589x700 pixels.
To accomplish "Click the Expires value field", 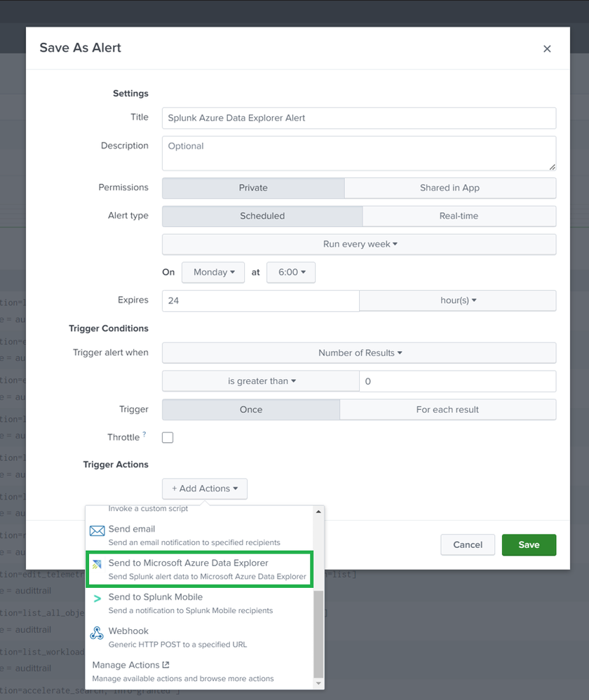I will point(261,301).
